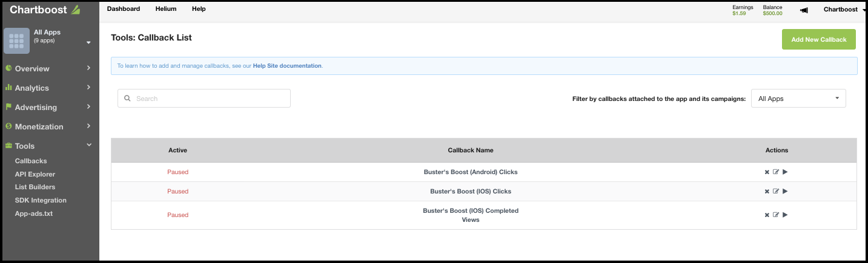
Task: Expand the Monetization section chevron
Action: tap(88, 126)
